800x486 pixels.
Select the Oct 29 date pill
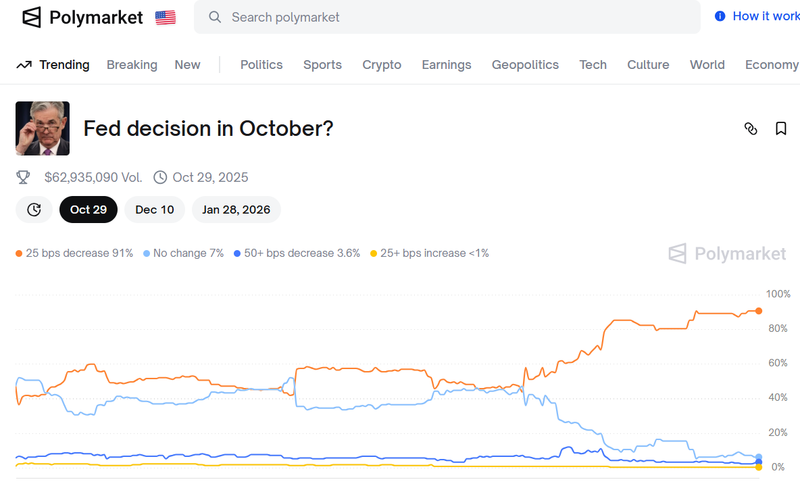pyautogui.click(x=88, y=209)
